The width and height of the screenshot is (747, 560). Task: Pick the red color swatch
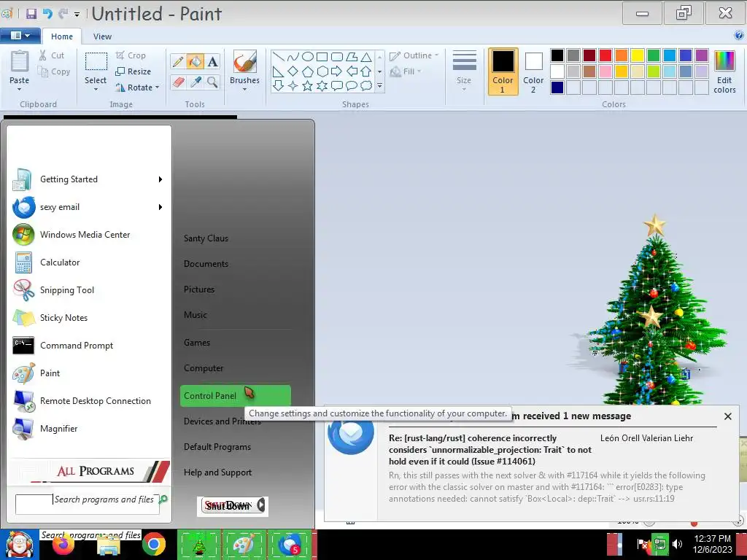coord(605,55)
